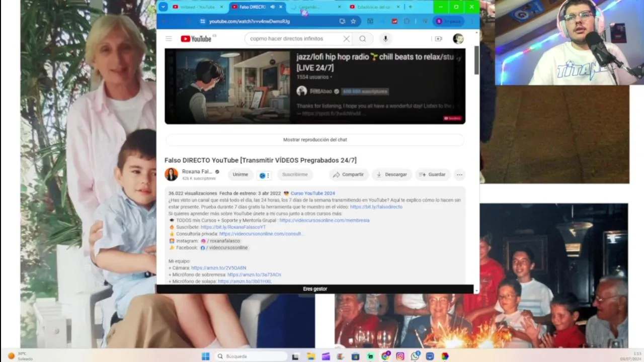Open the amzn.to/2V5QA8N camera link
This screenshot has width=644, height=362.
tap(219, 268)
